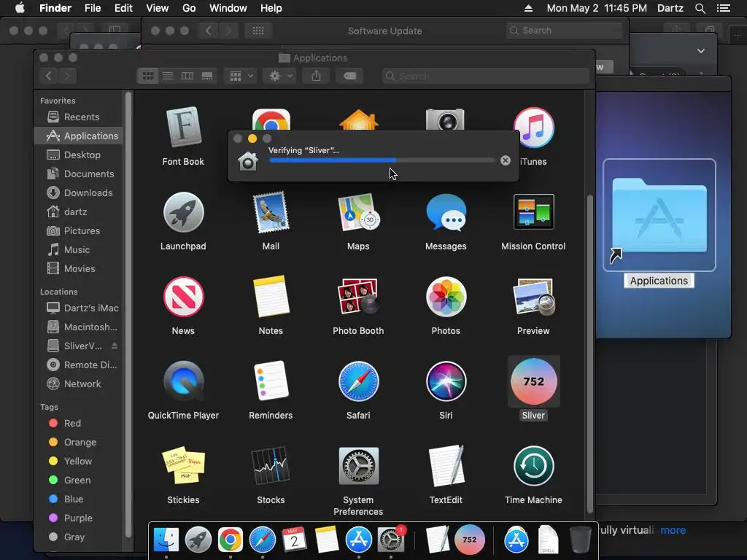Open Spotlight search in the menu bar
The image size is (747, 560).
click(x=700, y=8)
